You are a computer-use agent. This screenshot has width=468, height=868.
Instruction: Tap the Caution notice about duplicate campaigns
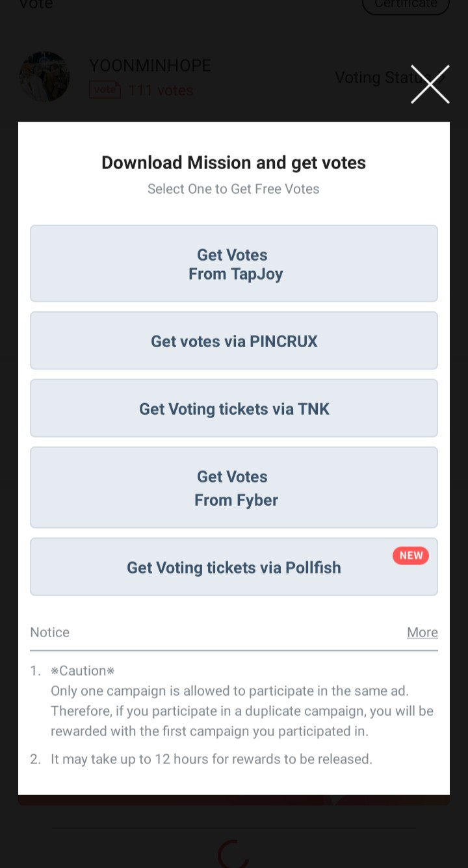(x=242, y=701)
